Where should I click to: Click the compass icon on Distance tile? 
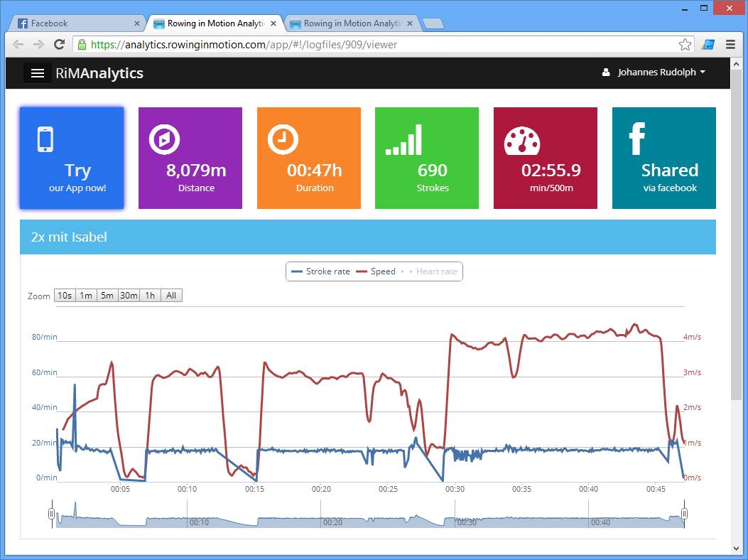click(x=164, y=139)
